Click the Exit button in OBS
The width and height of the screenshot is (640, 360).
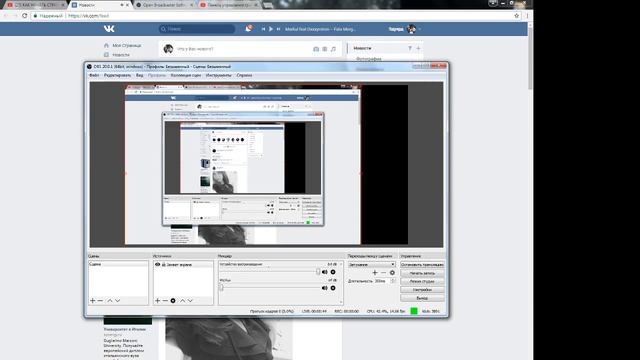(422, 298)
